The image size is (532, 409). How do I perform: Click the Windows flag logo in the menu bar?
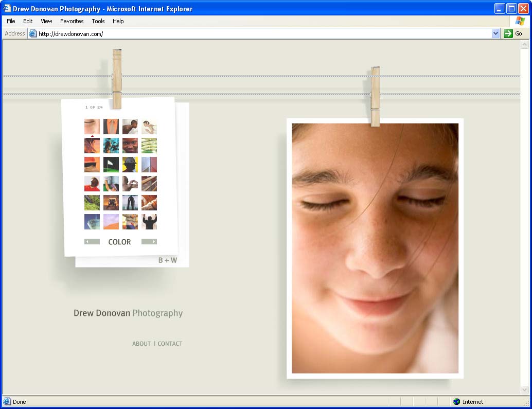(520, 21)
